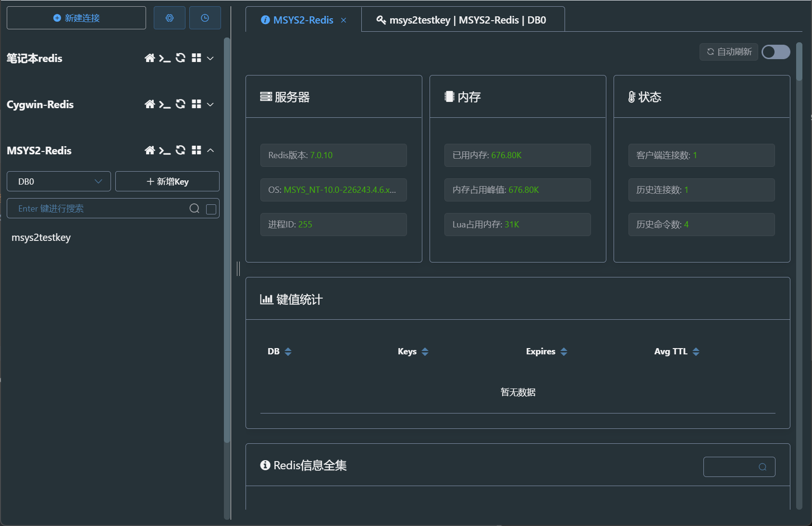812x526 pixels.
Task: Open DB0 database dropdown
Action: point(59,181)
